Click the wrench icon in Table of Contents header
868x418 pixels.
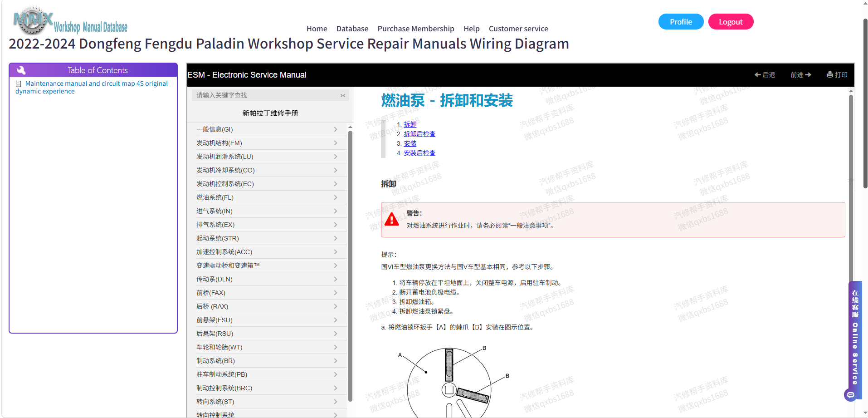21,70
